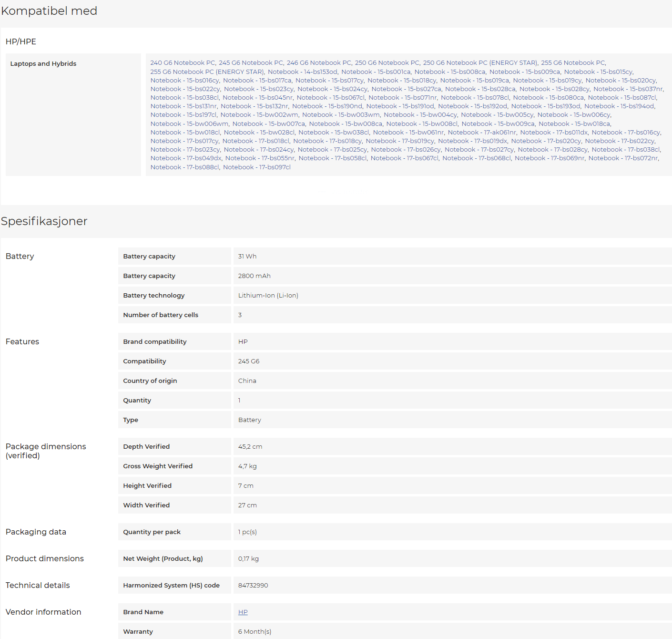672x639 pixels.
Task: Click the Notebook - 15-bs022cy link
Action: click(185, 89)
